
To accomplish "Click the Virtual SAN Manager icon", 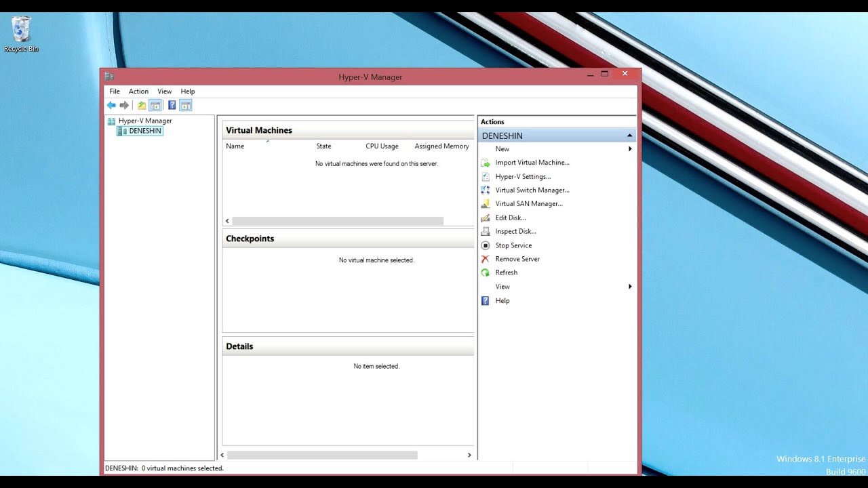I will 485,204.
